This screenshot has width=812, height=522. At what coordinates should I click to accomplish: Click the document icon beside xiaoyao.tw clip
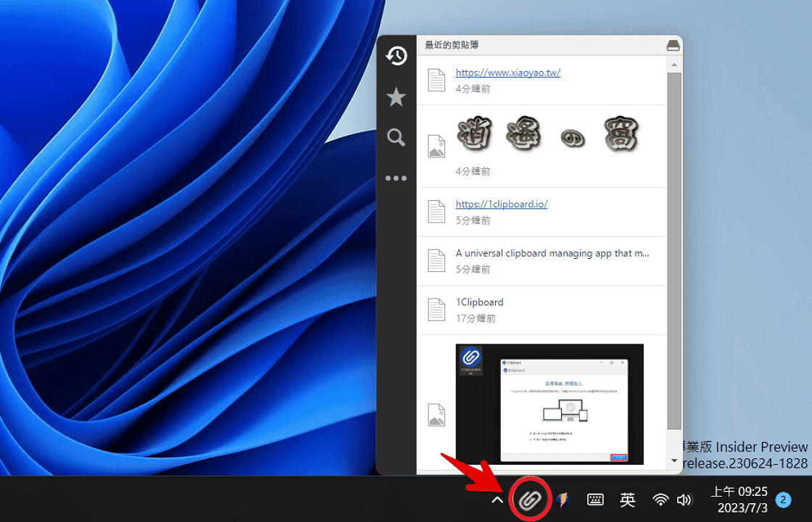click(x=436, y=80)
